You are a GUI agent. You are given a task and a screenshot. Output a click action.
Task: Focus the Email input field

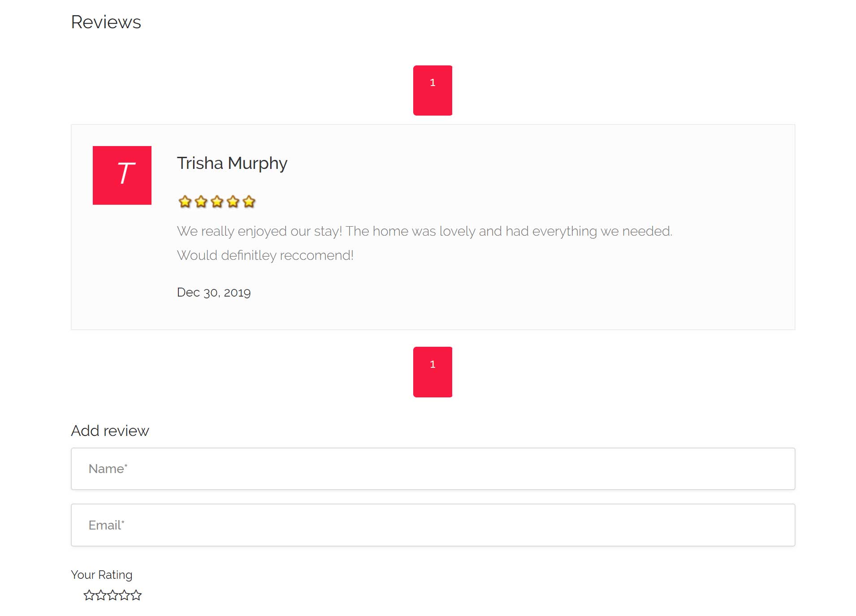[432, 525]
